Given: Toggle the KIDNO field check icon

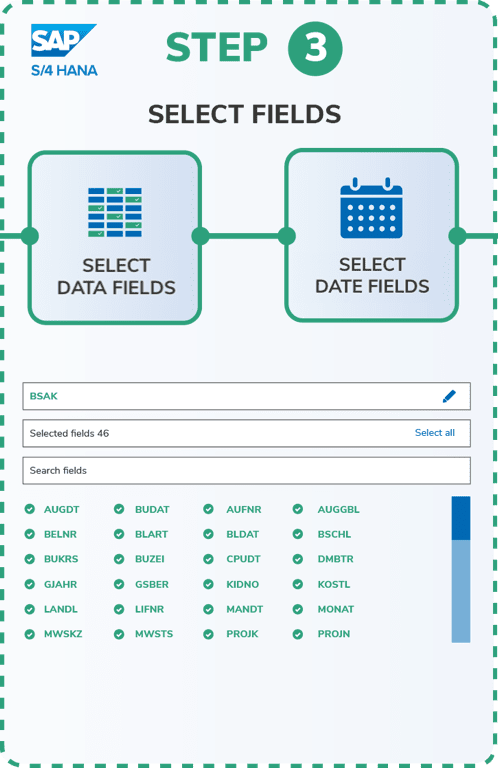Looking at the screenshot, I should [x=209, y=584].
